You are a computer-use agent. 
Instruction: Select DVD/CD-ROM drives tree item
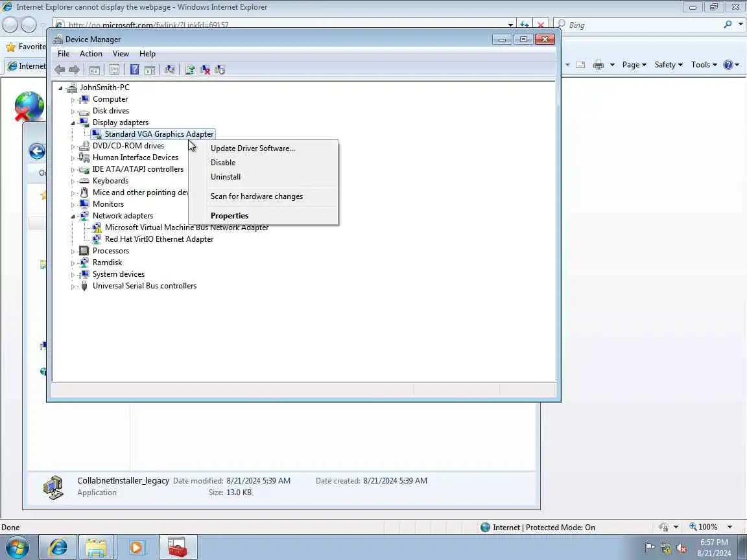pos(128,146)
